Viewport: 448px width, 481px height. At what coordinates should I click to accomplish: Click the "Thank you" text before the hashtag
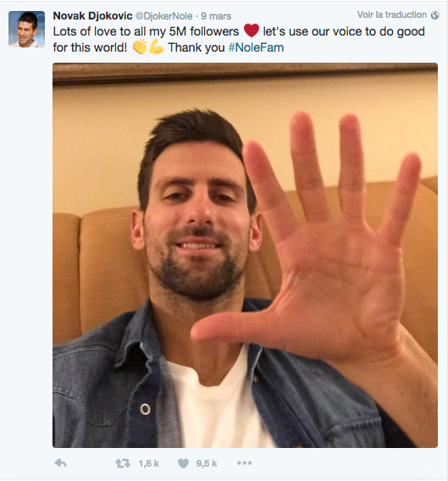(196, 47)
